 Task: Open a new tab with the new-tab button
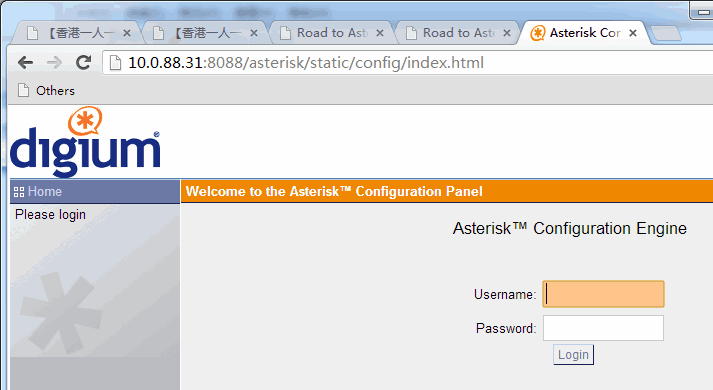click(x=665, y=33)
